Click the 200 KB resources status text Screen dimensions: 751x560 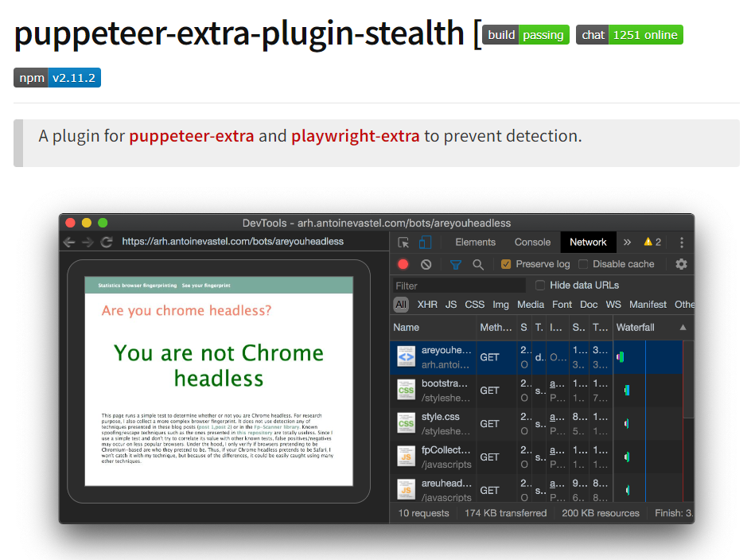pyautogui.click(x=601, y=513)
